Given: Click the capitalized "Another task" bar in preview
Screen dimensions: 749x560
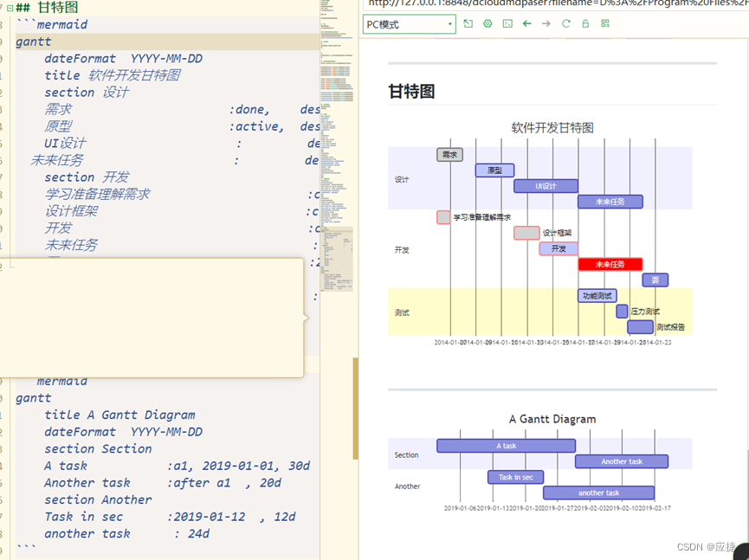Looking at the screenshot, I should (x=622, y=461).
